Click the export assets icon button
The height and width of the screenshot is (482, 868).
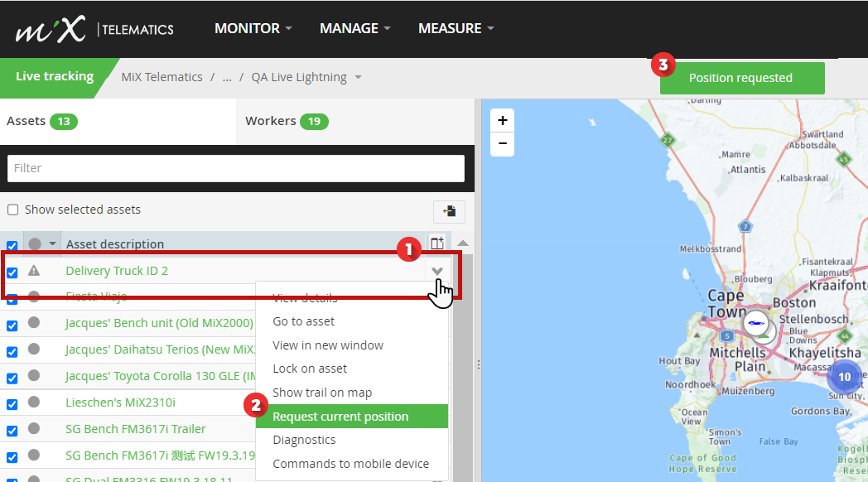[449, 211]
